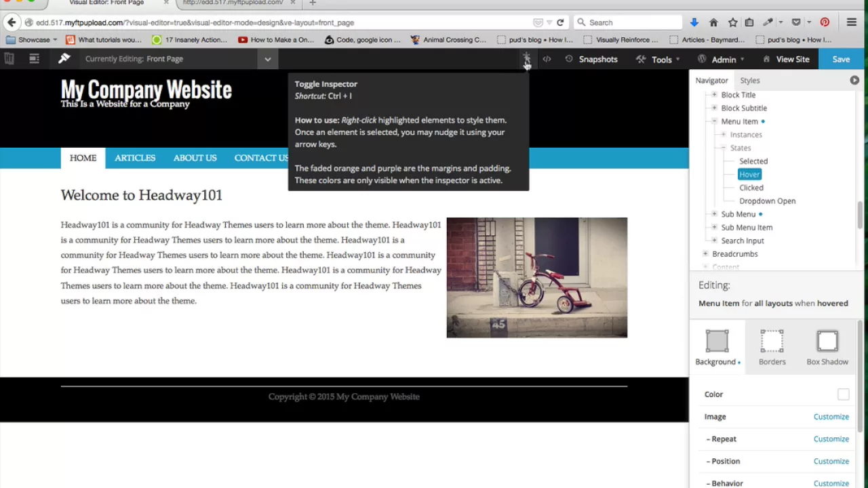This screenshot has width=868, height=488.
Task: Collapse the States node
Action: [724, 148]
